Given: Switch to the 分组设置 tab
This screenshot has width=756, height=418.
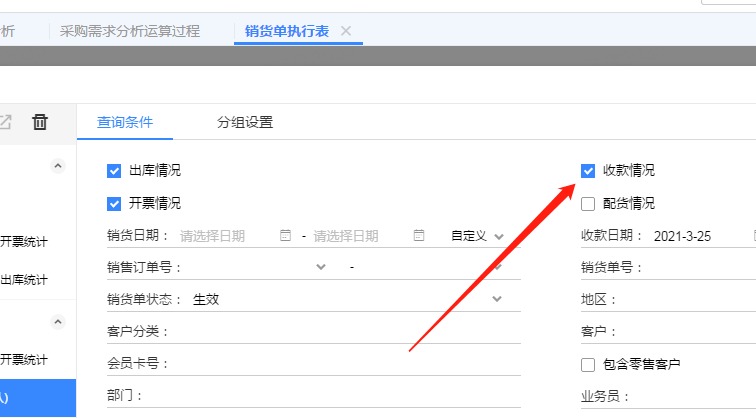Looking at the screenshot, I should [245, 122].
